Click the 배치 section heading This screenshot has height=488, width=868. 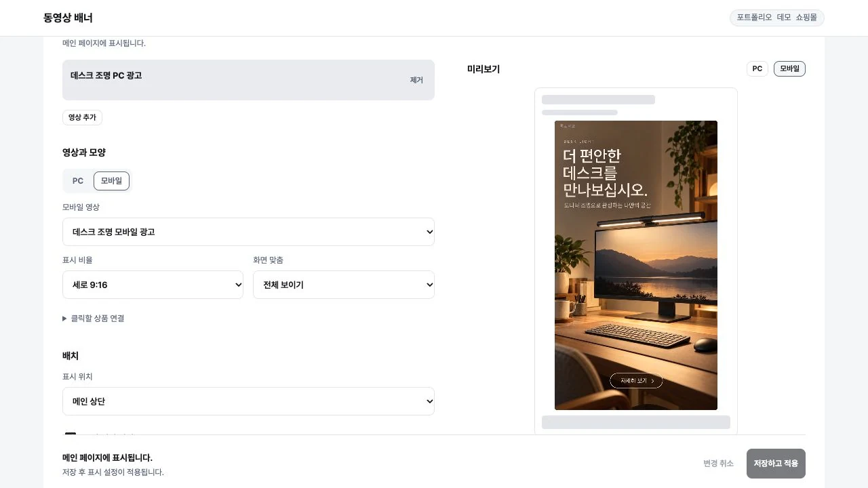(x=71, y=356)
